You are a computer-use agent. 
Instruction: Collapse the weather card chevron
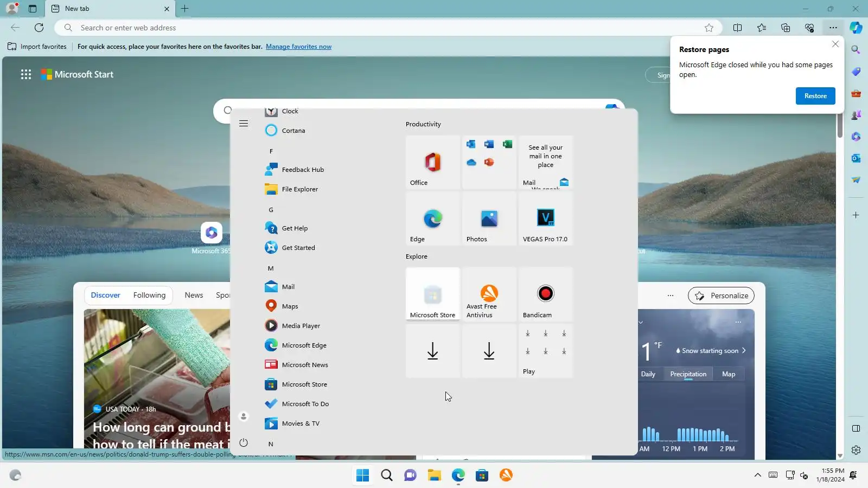click(641, 322)
